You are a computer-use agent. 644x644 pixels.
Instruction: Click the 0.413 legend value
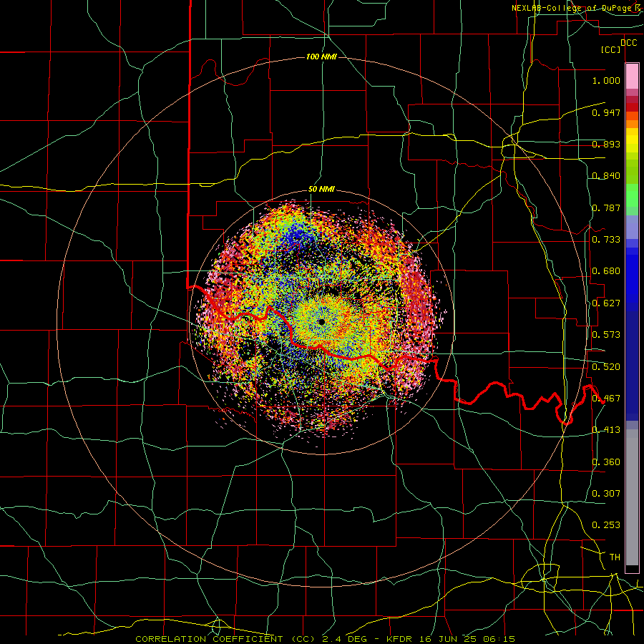606,430
